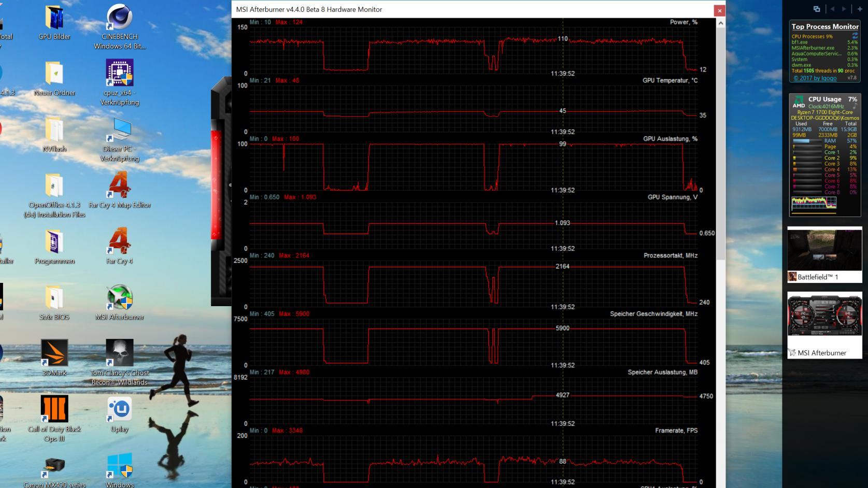The width and height of the screenshot is (868, 488).
Task: Click the scroll up arrow in Hardware Monitor
Action: coord(720,23)
